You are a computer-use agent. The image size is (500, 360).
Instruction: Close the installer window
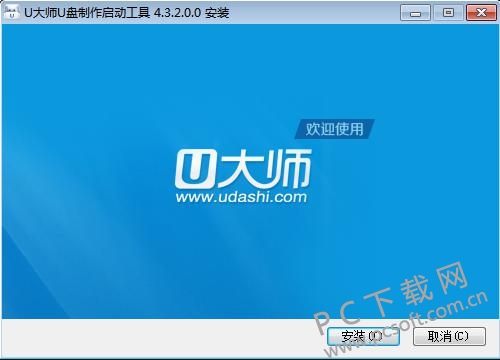tap(481, 13)
